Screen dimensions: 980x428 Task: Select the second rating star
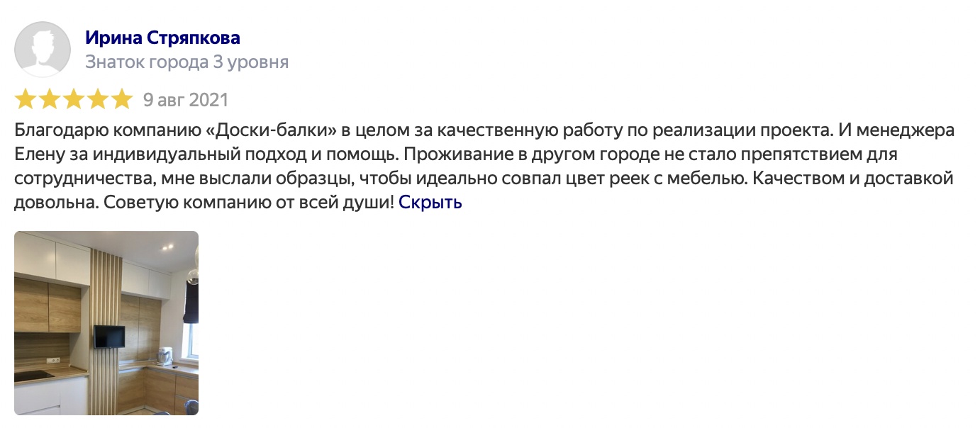50,99
